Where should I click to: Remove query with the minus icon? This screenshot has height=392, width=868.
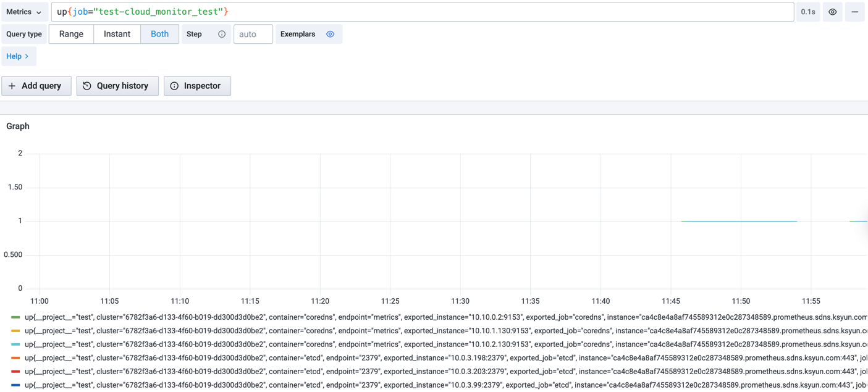click(854, 12)
